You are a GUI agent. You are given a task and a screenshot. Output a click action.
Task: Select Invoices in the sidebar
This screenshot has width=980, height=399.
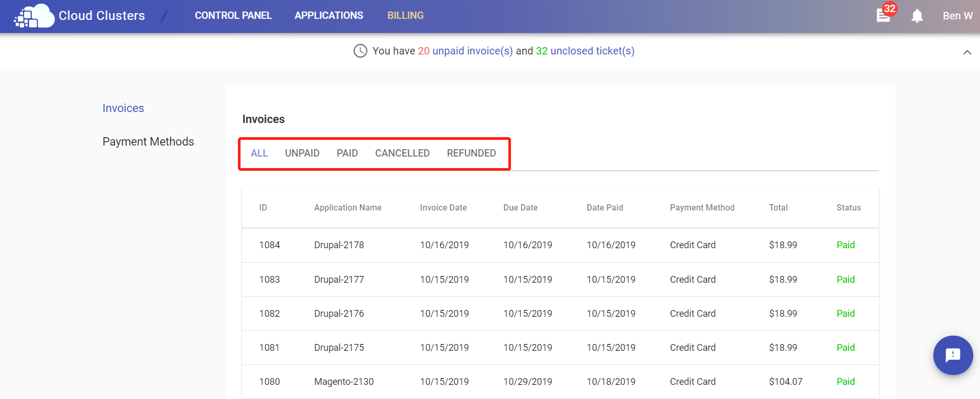[x=123, y=108]
